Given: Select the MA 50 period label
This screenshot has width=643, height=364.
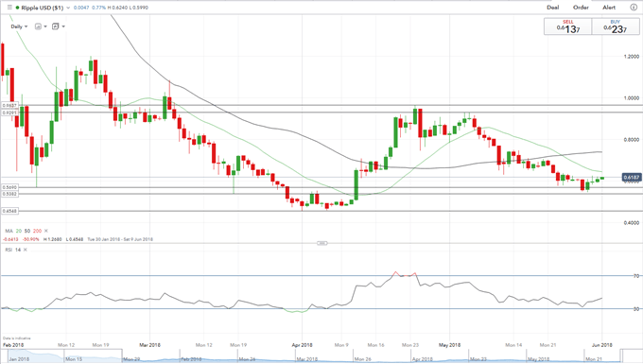Looking at the screenshot, I should 27,231.
